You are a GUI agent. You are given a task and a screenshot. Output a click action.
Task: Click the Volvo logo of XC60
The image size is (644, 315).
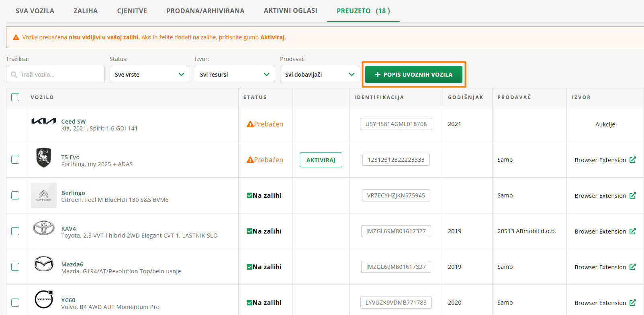44,299
